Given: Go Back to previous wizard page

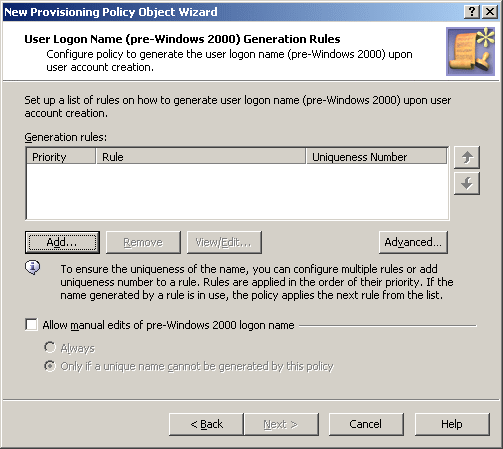Looking at the screenshot, I should pyautogui.click(x=206, y=424).
